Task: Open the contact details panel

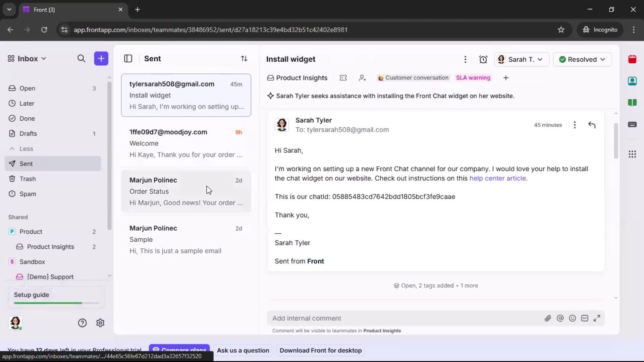Action: 633,81
